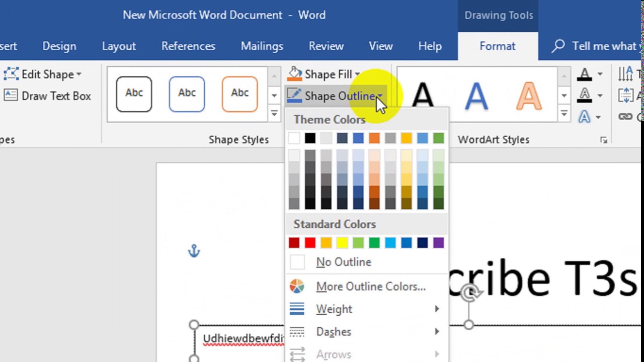Screen dimensions: 644x362
Task: Select the orange-outlined Abc shape style
Action: [240, 94]
